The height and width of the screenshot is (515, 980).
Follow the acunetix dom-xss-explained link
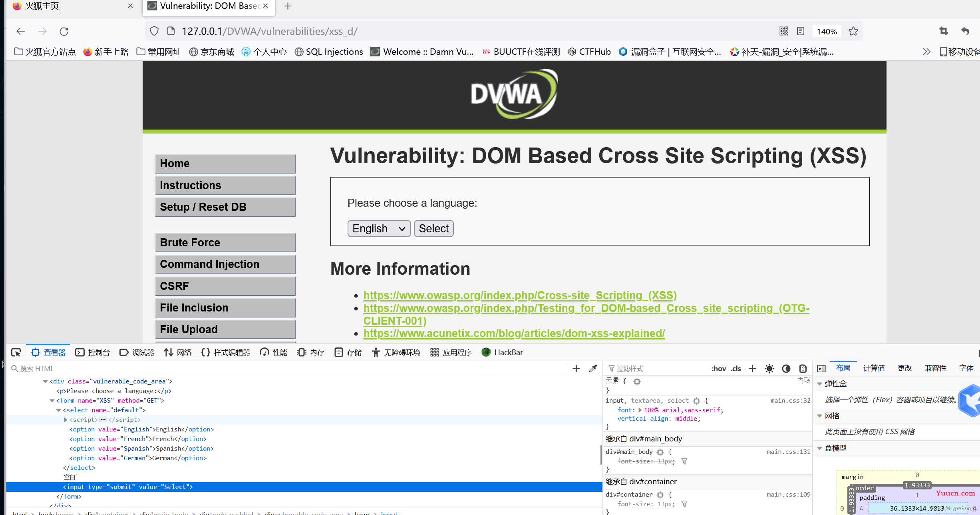click(514, 333)
